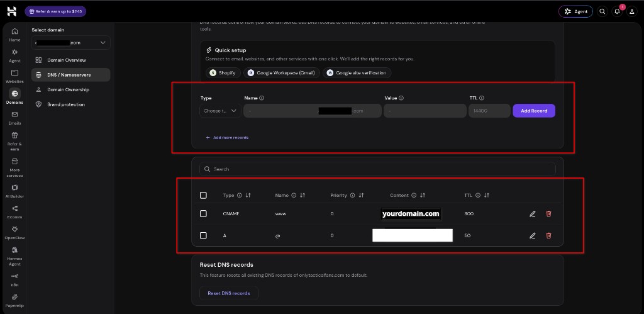Open More services in the sidebar
The width and height of the screenshot is (644, 314).
tap(14, 167)
